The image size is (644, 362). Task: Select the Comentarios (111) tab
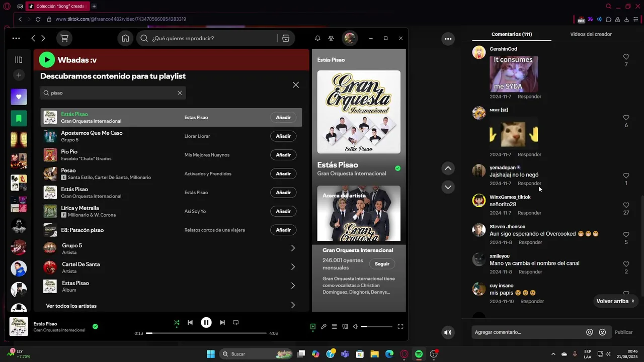pos(512,34)
